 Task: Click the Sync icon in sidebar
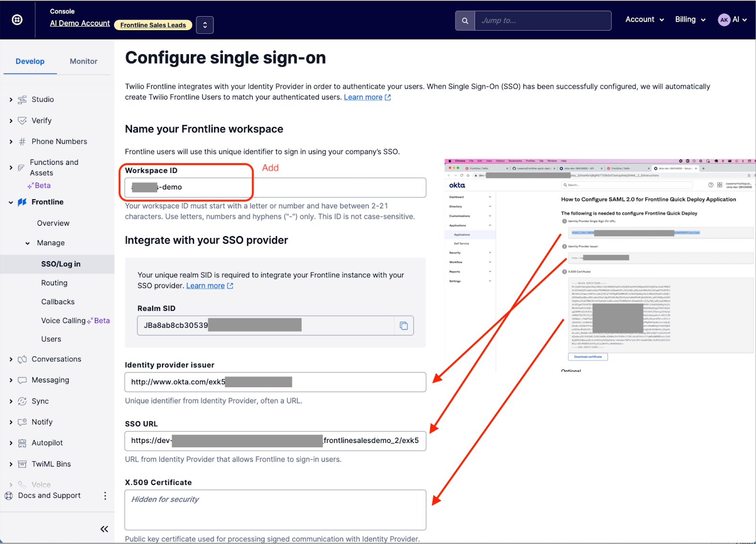[x=22, y=401]
